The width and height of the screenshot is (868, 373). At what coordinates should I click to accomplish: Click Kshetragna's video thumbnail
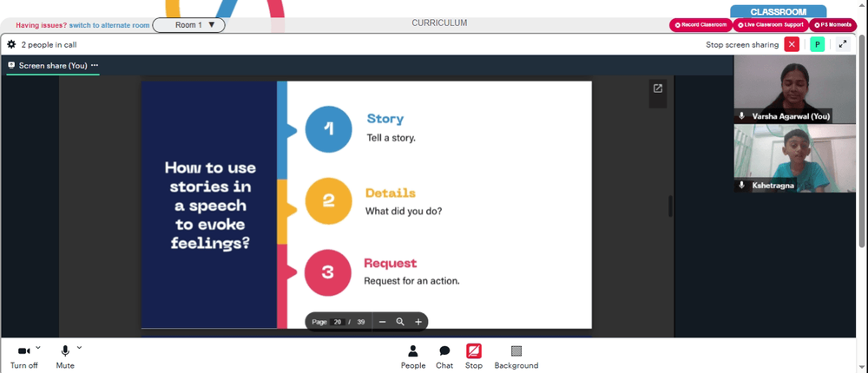[x=794, y=158]
